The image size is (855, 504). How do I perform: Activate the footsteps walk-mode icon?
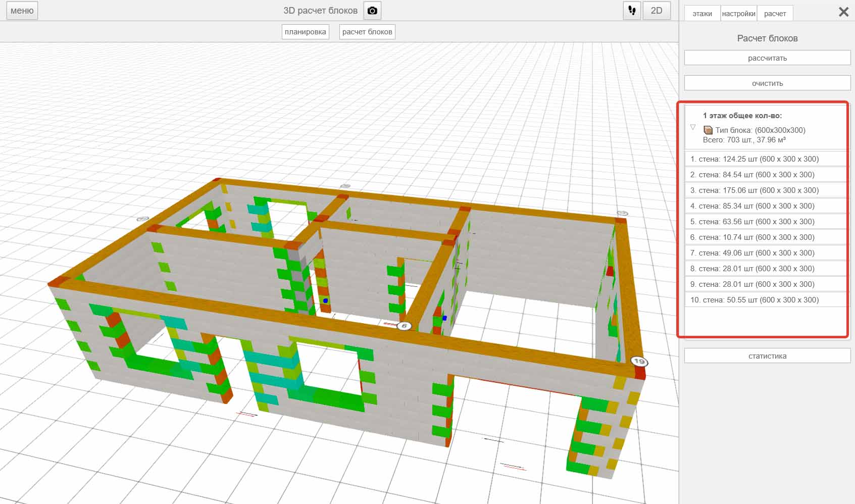click(x=632, y=11)
